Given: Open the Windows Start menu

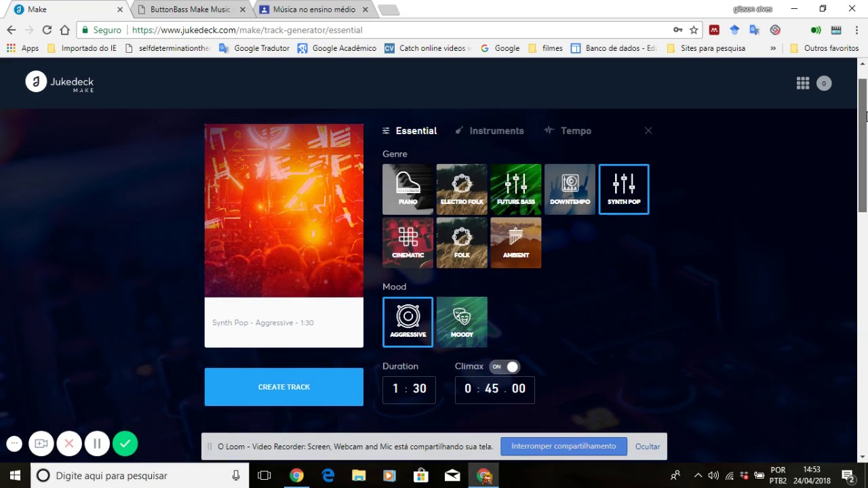Looking at the screenshot, I should pos(14,475).
